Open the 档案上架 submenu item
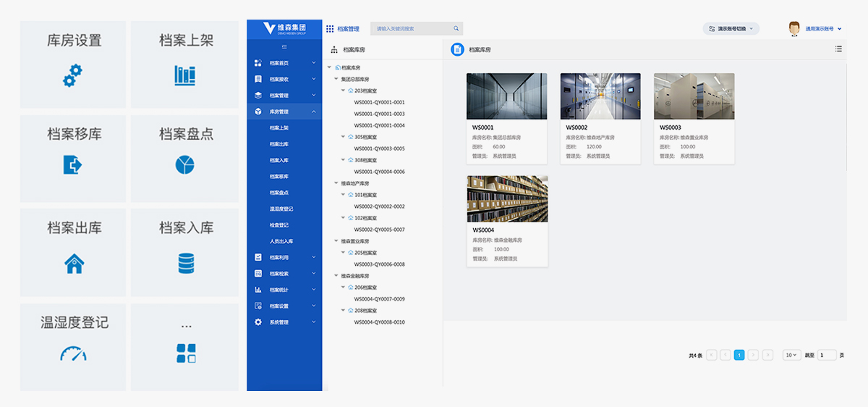This screenshot has height=407, width=868. 279,128
